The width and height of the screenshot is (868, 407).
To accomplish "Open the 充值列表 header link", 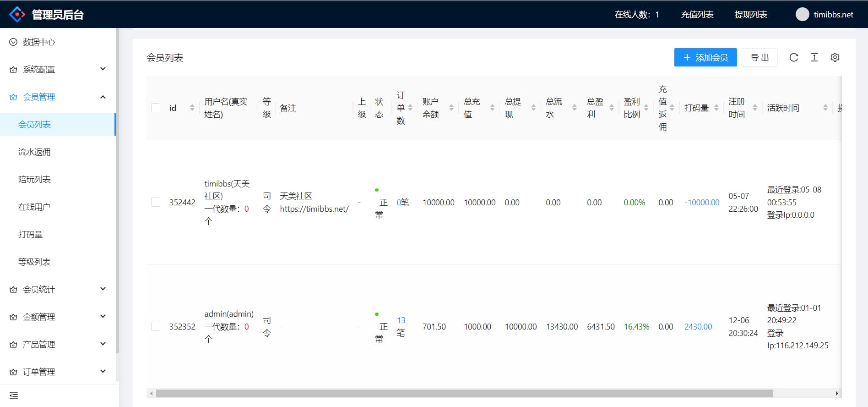I will tap(697, 14).
